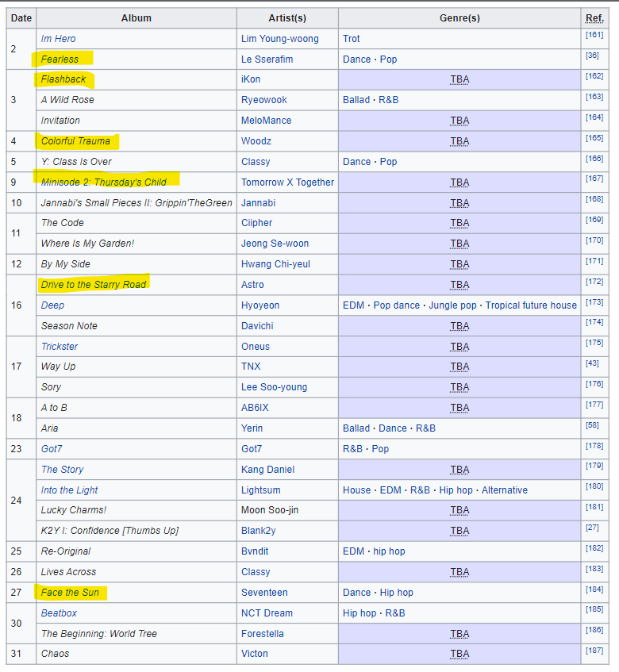Click reference 184 for Face the Sun
This screenshot has width=619, height=672.
(594, 589)
